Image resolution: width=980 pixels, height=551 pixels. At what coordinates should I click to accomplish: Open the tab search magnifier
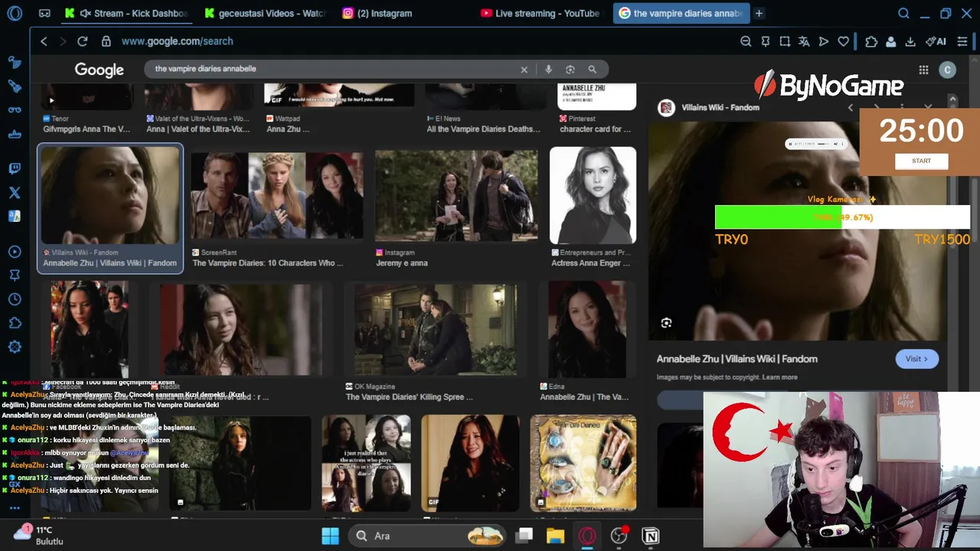[903, 13]
